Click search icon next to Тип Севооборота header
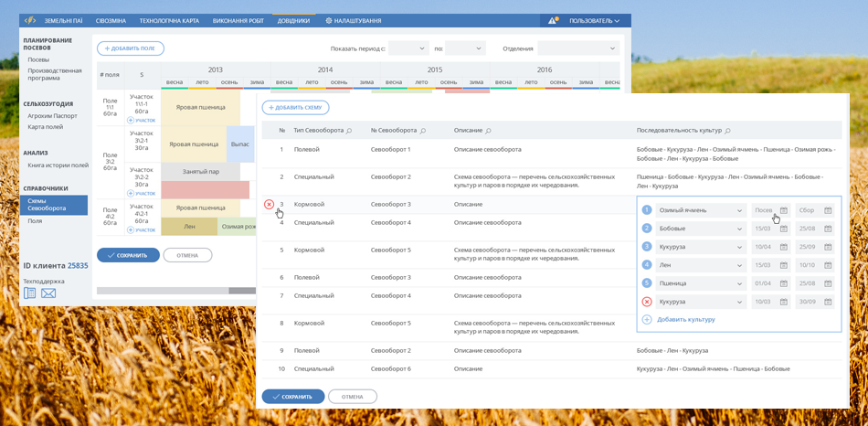The image size is (868, 426). 349,131
